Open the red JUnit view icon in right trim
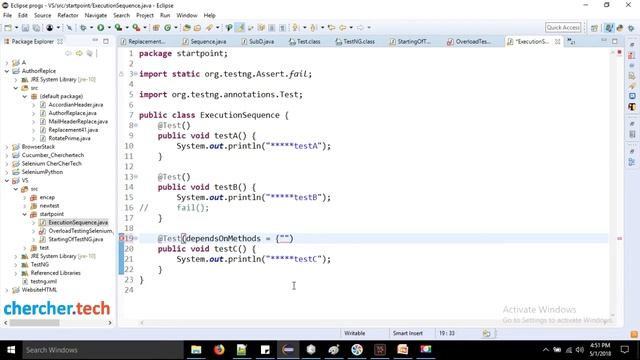Viewport: 640px width, 360px height. click(x=632, y=55)
